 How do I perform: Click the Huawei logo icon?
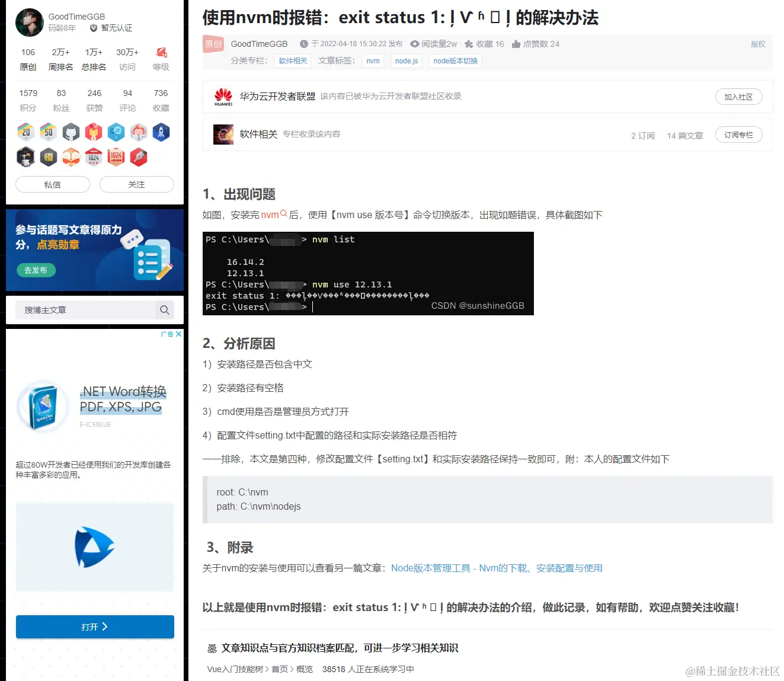(223, 97)
